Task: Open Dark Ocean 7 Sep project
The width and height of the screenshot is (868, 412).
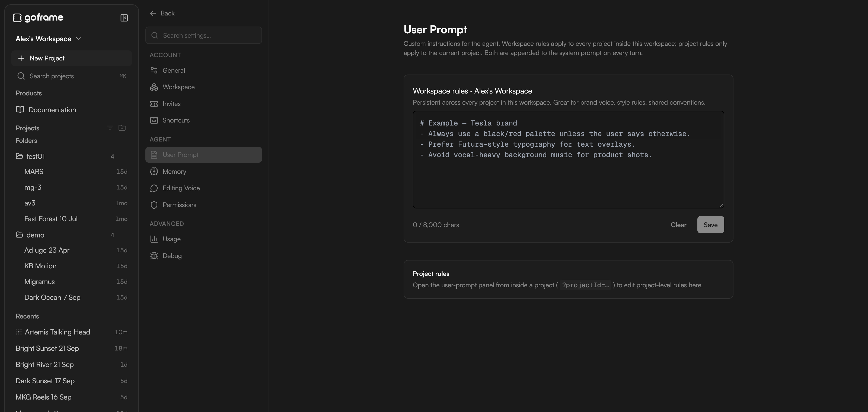Action: coord(71,297)
